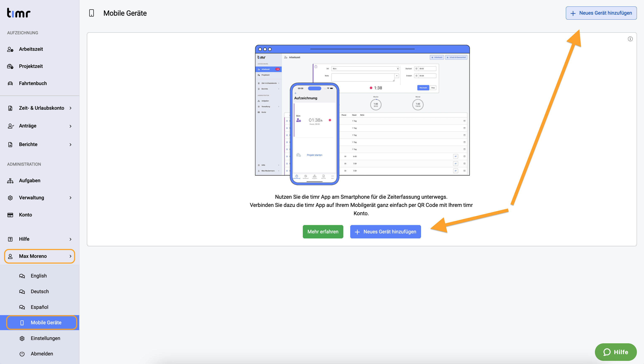This screenshot has width=644, height=364.
Task: Click the speech bubble icon next to Español
Action: (x=22, y=307)
